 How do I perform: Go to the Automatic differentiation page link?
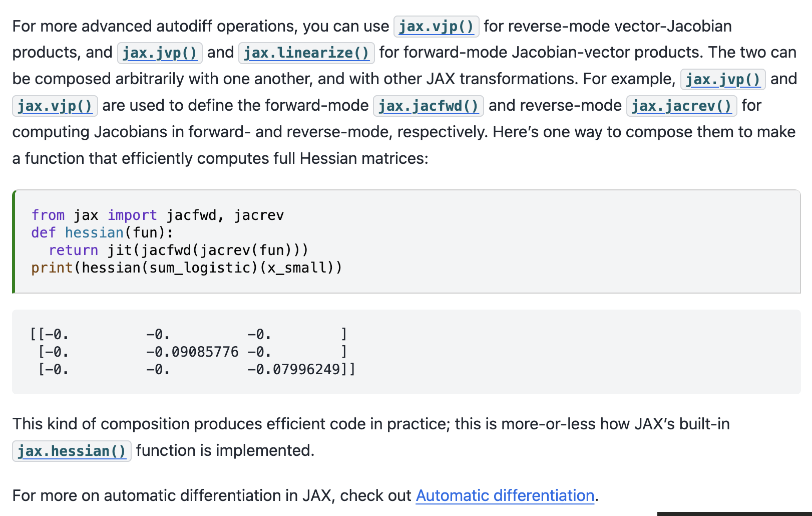coord(505,495)
